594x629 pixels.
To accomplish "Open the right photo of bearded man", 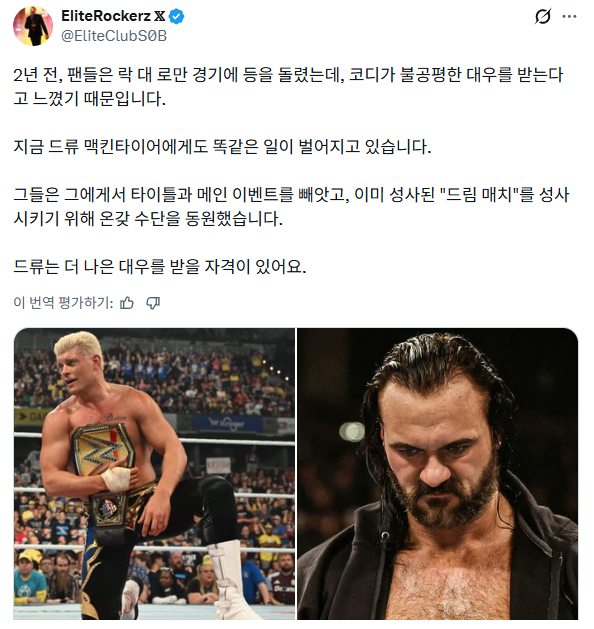I will [438, 474].
